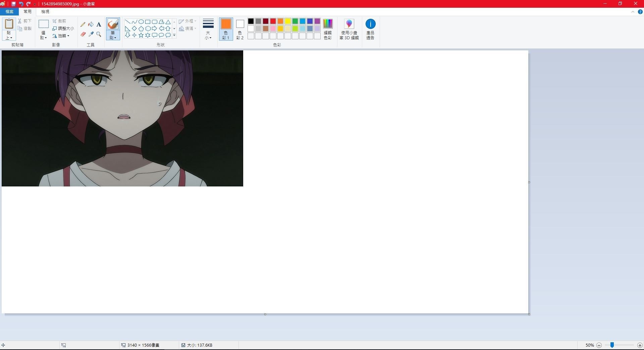Click the Save icon in title bar

pyautogui.click(x=13, y=4)
